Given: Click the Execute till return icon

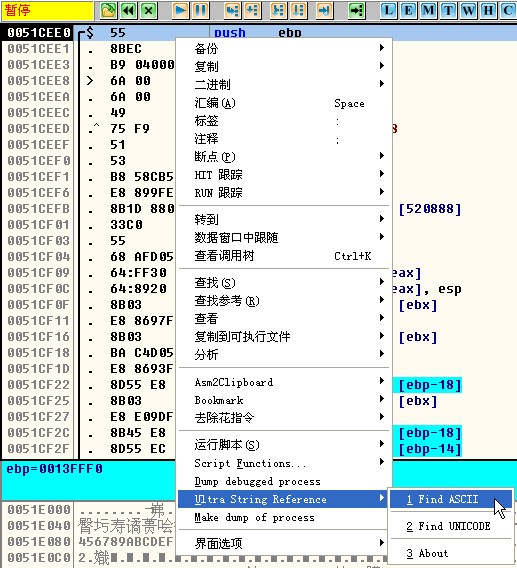Looking at the screenshot, I should (x=324, y=10).
